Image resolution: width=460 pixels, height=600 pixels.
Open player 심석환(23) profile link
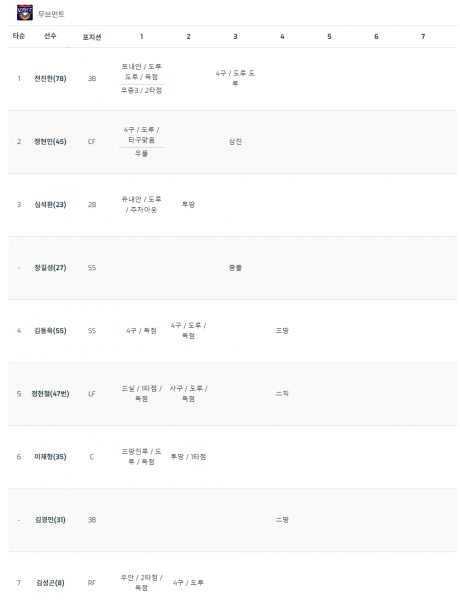point(50,204)
